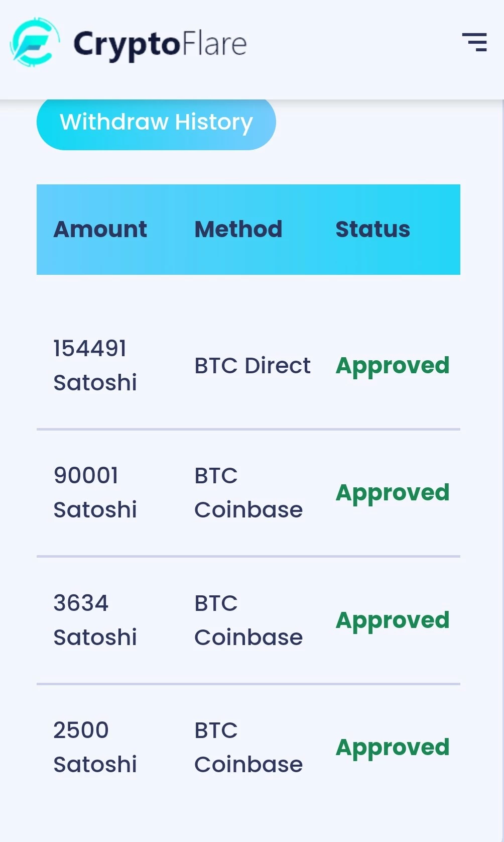Click the CryptoFlare brand name text

pyautogui.click(x=160, y=44)
